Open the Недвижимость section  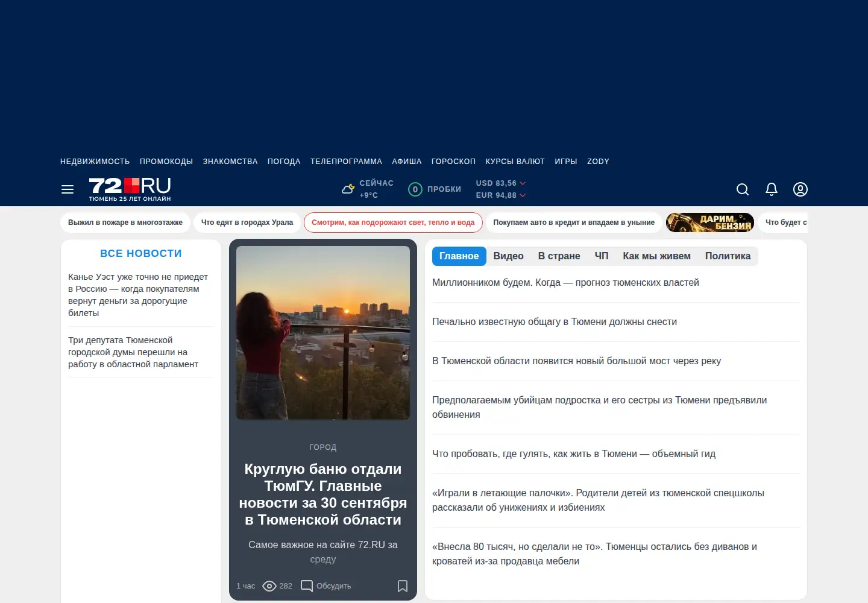point(95,162)
